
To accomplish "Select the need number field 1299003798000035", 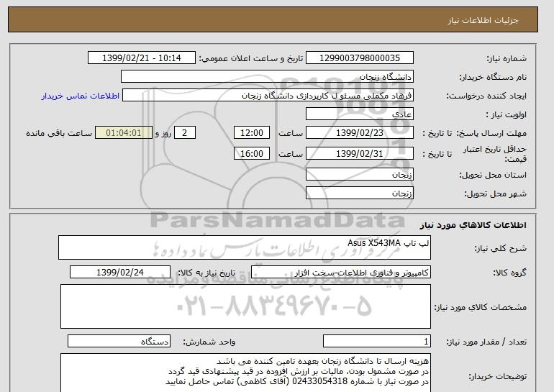I will (x=359, y=58).
